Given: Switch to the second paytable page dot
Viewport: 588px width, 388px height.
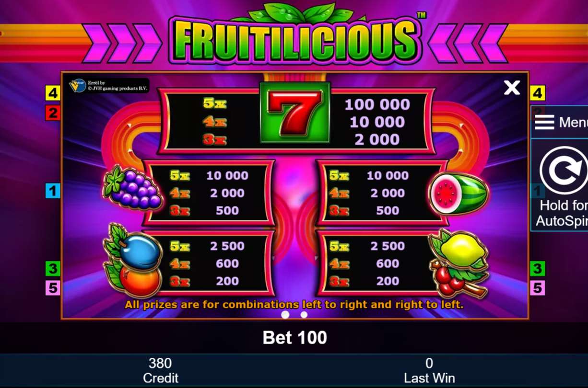Looking at the screenshot, I should coord(304,315).
